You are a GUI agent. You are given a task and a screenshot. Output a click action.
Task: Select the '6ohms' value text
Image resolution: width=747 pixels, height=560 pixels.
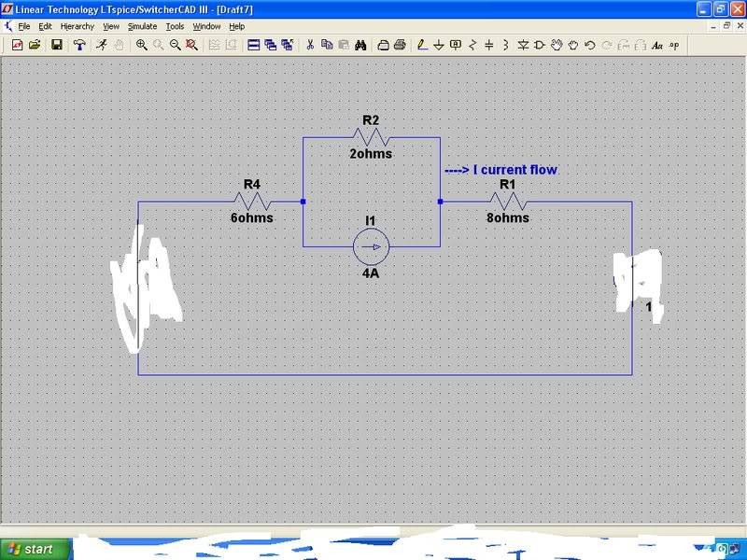[x=252, y=218]
